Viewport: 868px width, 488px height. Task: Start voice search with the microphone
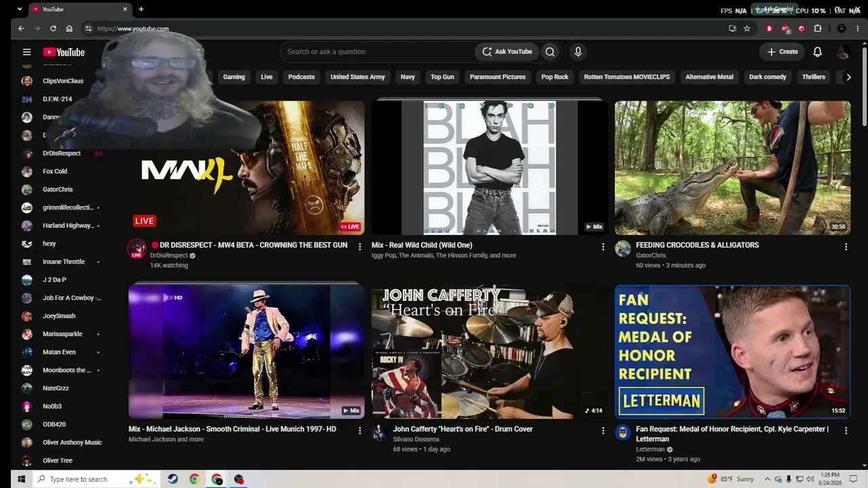tap(578, 52)
